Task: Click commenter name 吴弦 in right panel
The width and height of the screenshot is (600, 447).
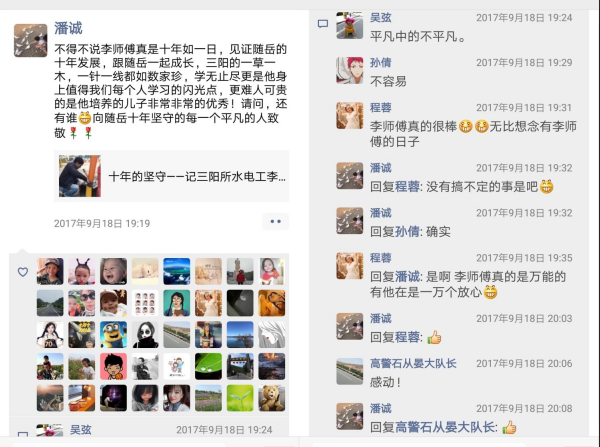Action: [x=381, y=17]
